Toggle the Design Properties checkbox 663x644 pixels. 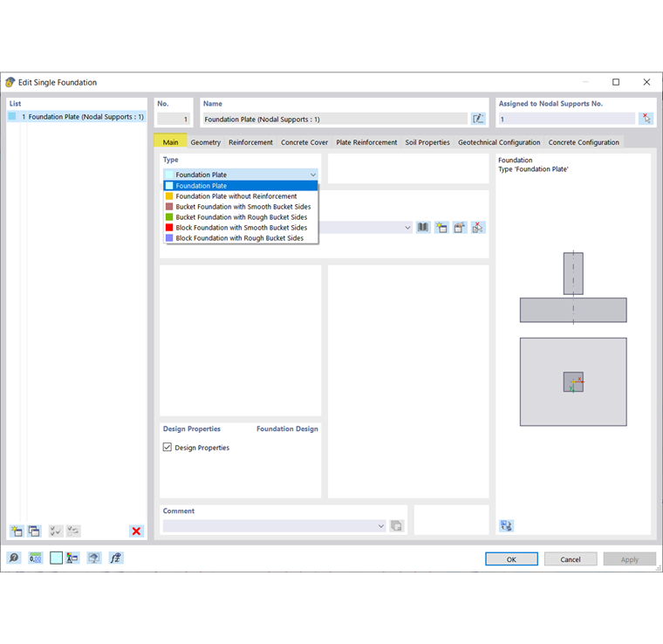tap(167, 447)
